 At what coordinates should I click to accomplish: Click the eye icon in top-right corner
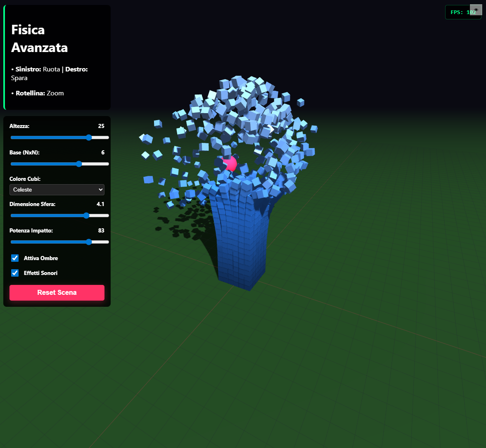pos(476,9)
